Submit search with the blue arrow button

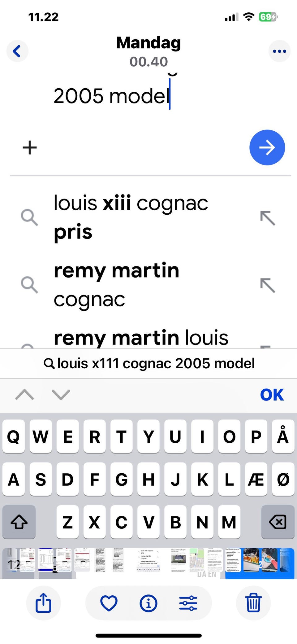pos(267,147)
